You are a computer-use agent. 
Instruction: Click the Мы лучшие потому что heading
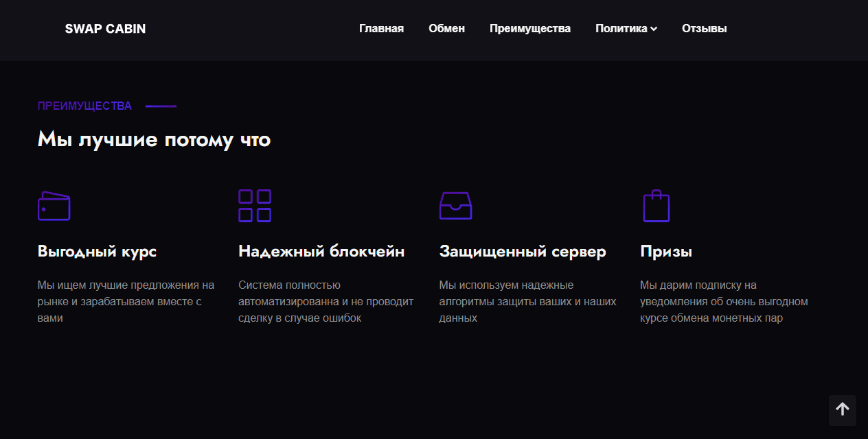pyautogui.click(x=155, y=139)
